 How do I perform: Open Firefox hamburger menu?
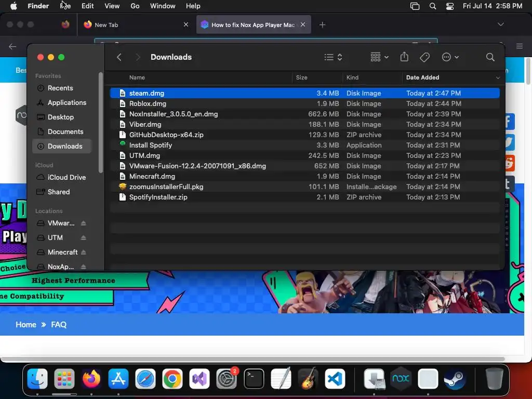pos(519,46)
